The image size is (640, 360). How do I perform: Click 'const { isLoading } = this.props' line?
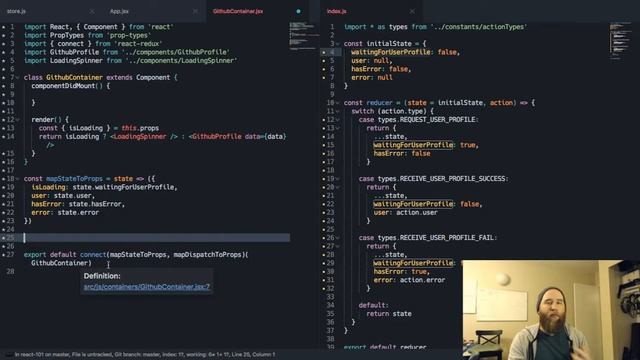pyautogui.click(x=99, y=128)
